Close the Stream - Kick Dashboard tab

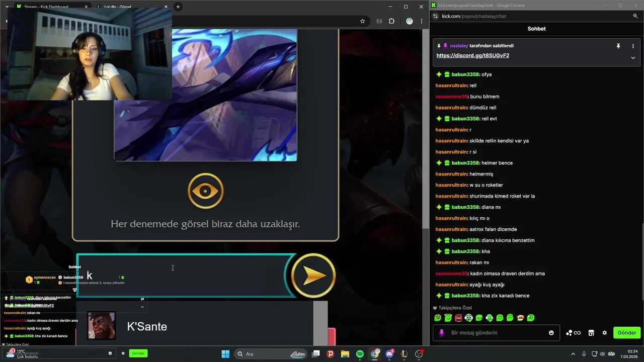pos(86,7)
